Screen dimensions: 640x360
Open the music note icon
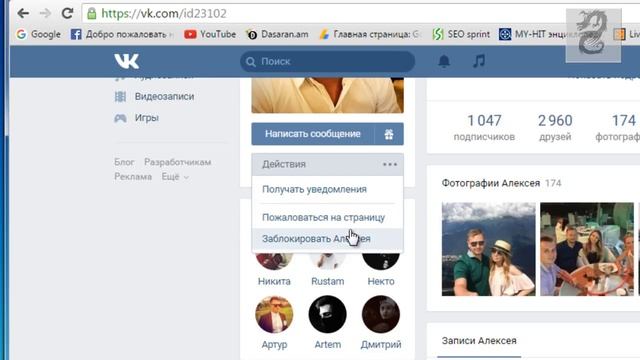click(479, 61)
